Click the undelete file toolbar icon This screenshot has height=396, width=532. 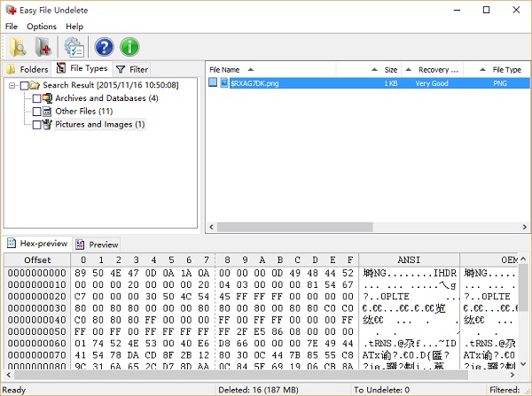pyautogui.click(x=43, y=47)
